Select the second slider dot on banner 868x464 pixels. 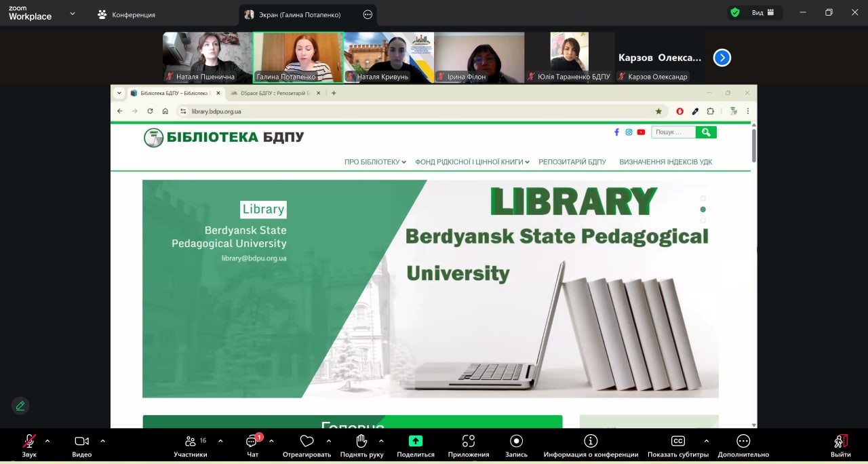click(703, 210)
